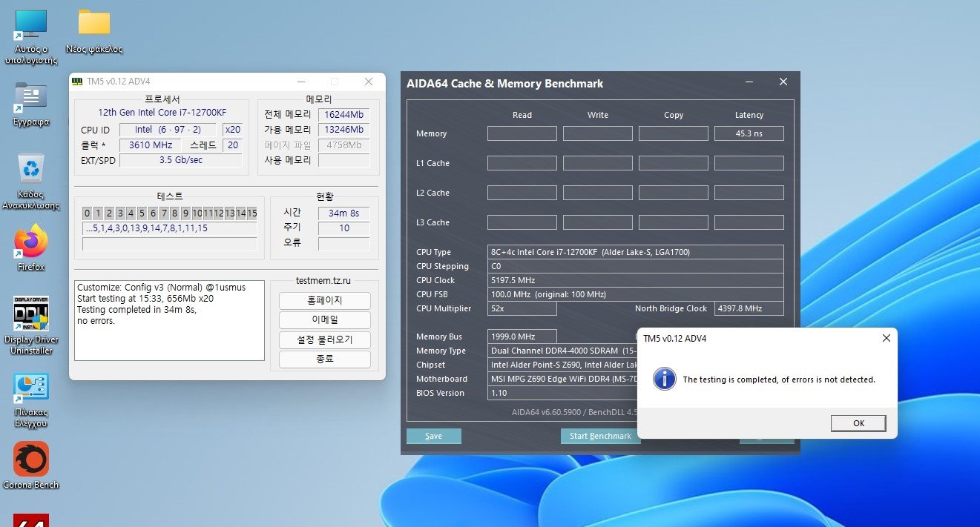Click test number 5 cell in TM5
The height and width of the screenshot is (527, 980).
142,213
